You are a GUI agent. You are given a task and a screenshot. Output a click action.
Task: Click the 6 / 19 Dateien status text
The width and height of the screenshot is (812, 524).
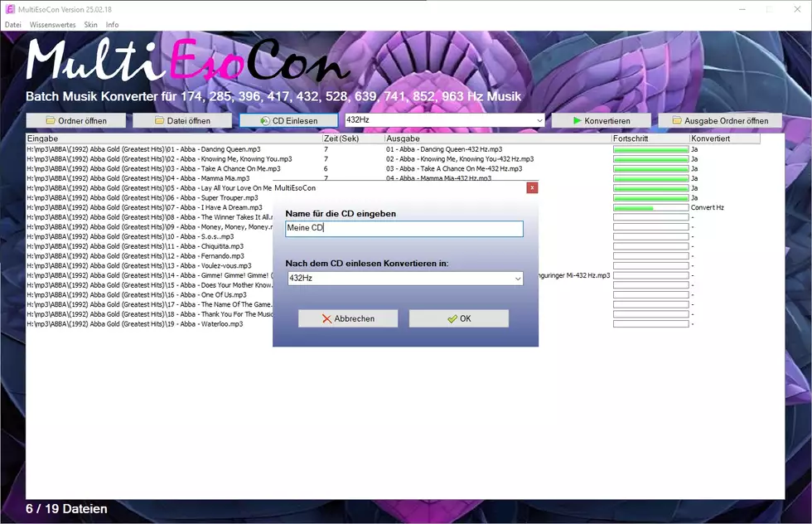tap(66, 509)
